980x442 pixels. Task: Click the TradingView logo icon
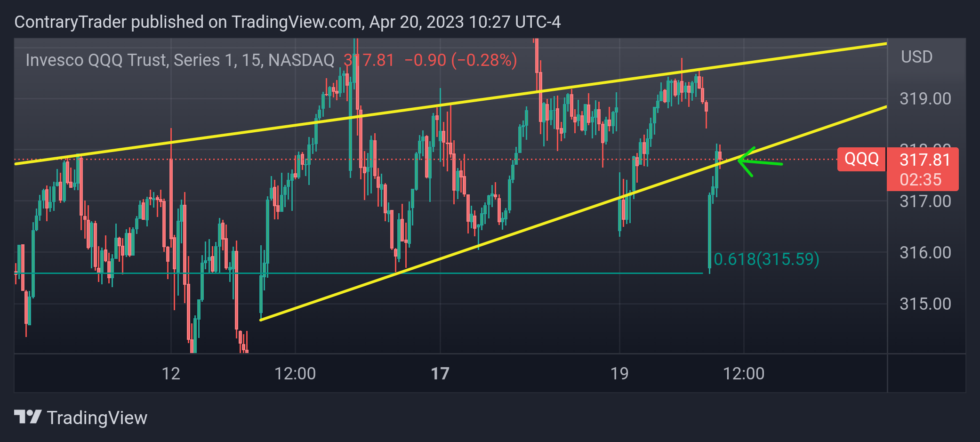pyautogui.click(x=28, y=417)
